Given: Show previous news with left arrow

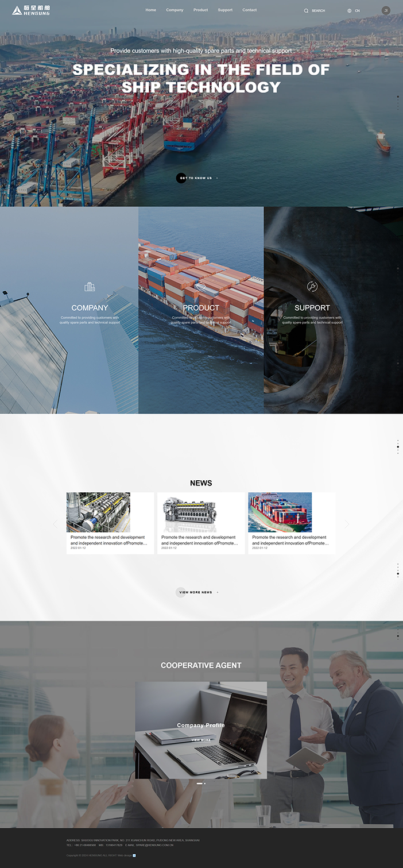Looking at the screenshot, I should point(55,524).
